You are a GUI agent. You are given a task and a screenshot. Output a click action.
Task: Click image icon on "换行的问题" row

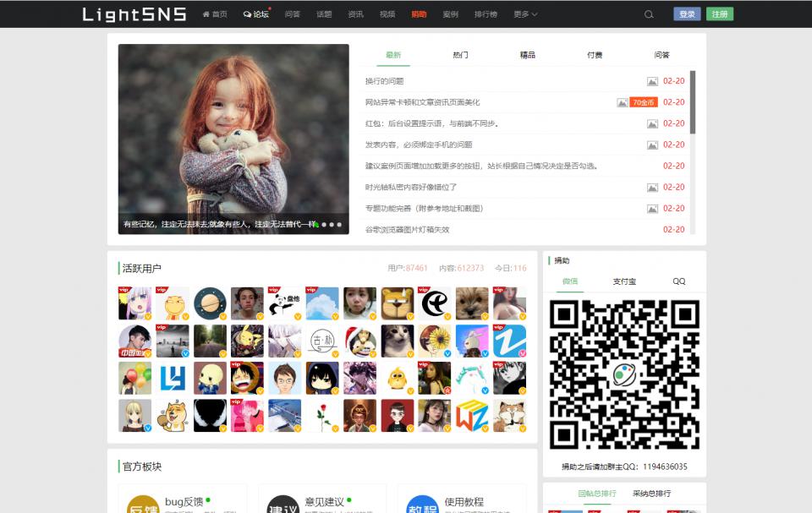(x=652, y=81)
